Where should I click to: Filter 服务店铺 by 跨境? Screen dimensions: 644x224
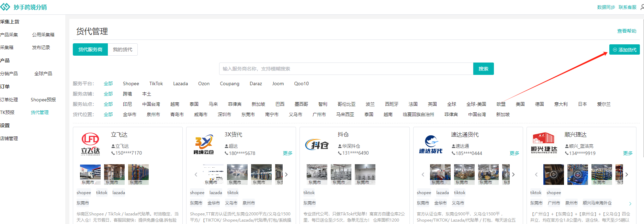pyautogui.click(x=127, y=94)
